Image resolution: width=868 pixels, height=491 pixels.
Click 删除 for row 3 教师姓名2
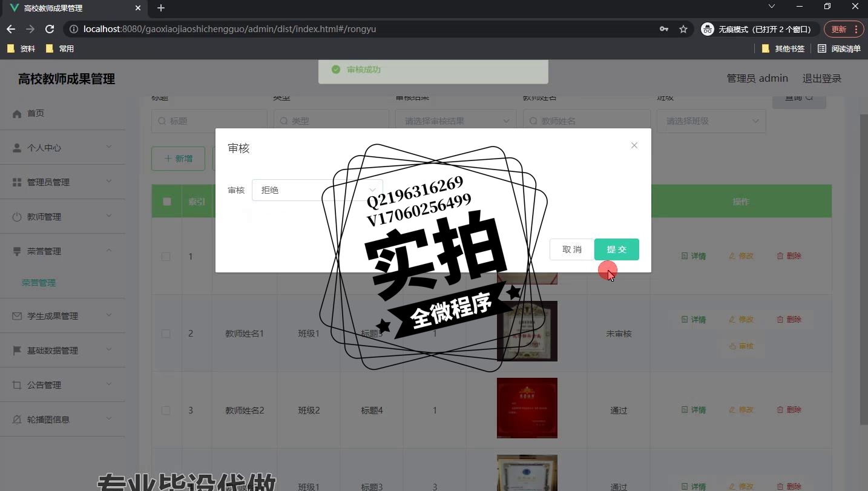pyautogui.click(x=789, y=410)
